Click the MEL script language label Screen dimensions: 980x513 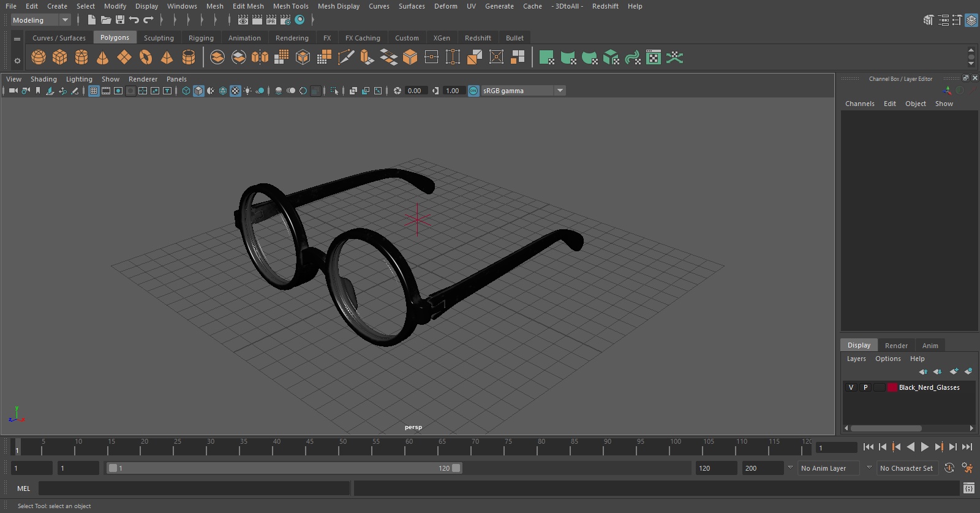tap(23, 488)
